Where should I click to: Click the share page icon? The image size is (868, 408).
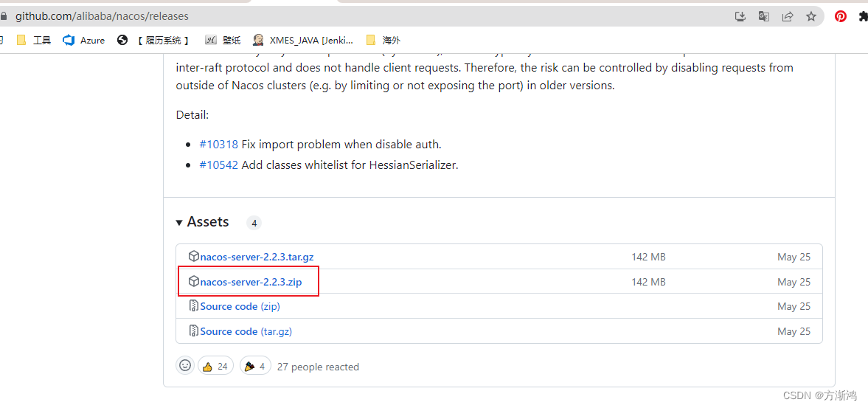(x=788, y=17)
